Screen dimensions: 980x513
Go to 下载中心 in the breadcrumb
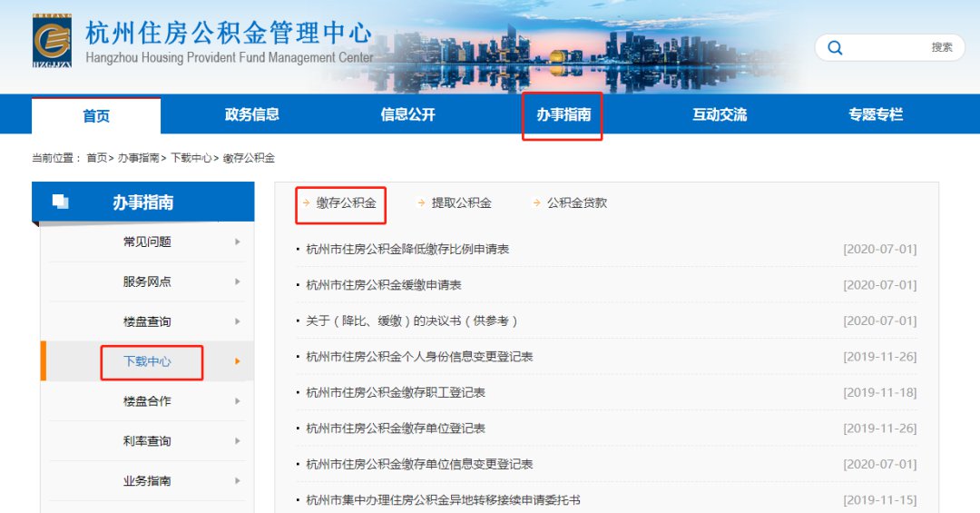[x=191, y=158]
